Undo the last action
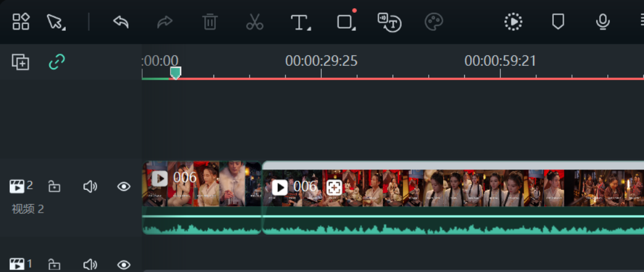 coord(121,22)
